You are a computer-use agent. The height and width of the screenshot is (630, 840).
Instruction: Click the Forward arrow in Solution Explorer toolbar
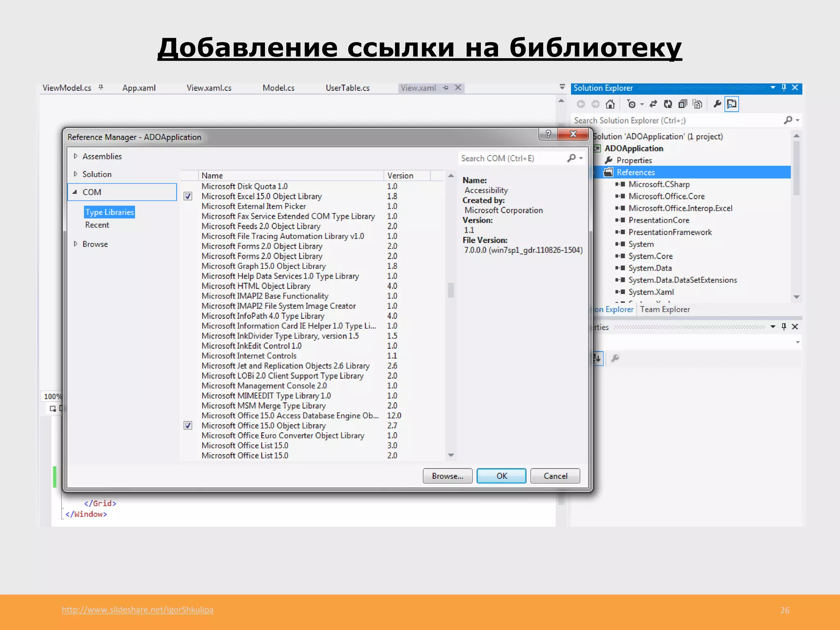(x=596, y=104)
